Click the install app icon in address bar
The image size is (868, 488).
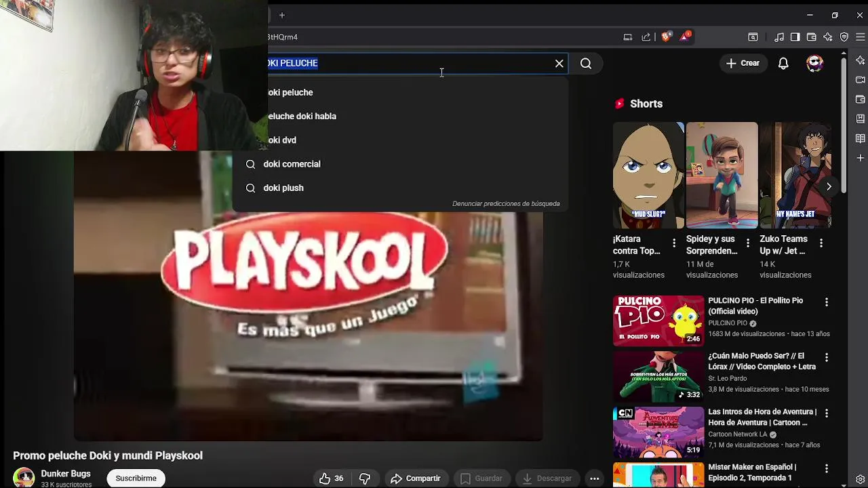coord(627,37)
